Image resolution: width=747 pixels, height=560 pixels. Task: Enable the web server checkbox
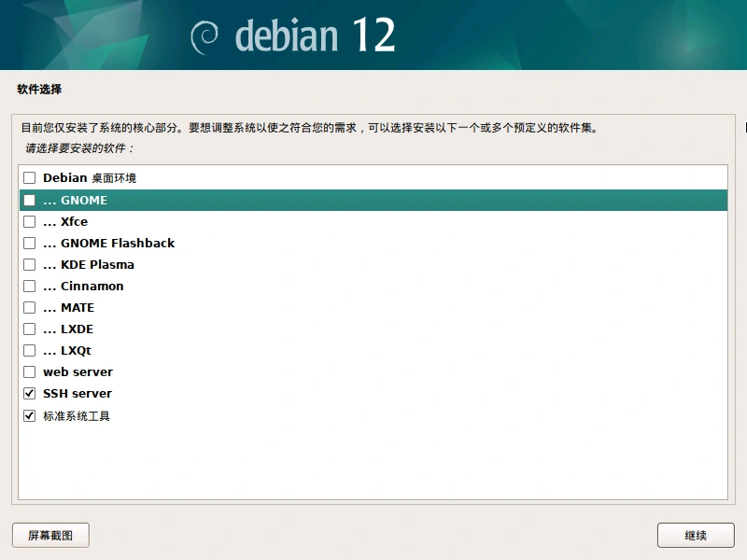[x=30, y=371]
